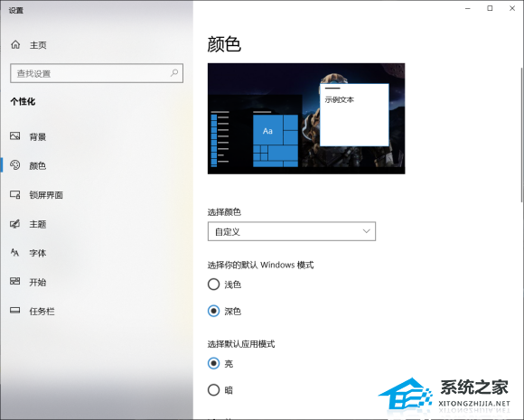Click the chevron arrow of 自定义 combo box
524x420 pixels.
366,231
